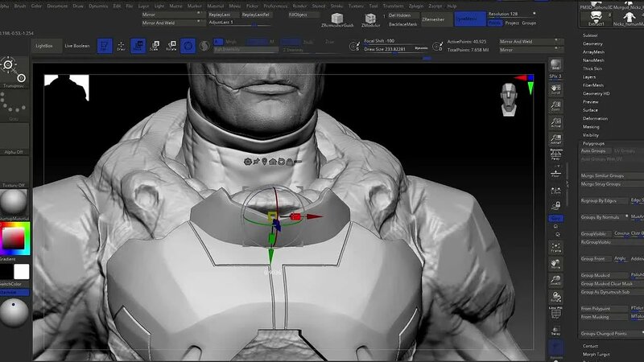644x362 pixels.
Task: Select the Scroll canvas icon
Action: [555, 90]
